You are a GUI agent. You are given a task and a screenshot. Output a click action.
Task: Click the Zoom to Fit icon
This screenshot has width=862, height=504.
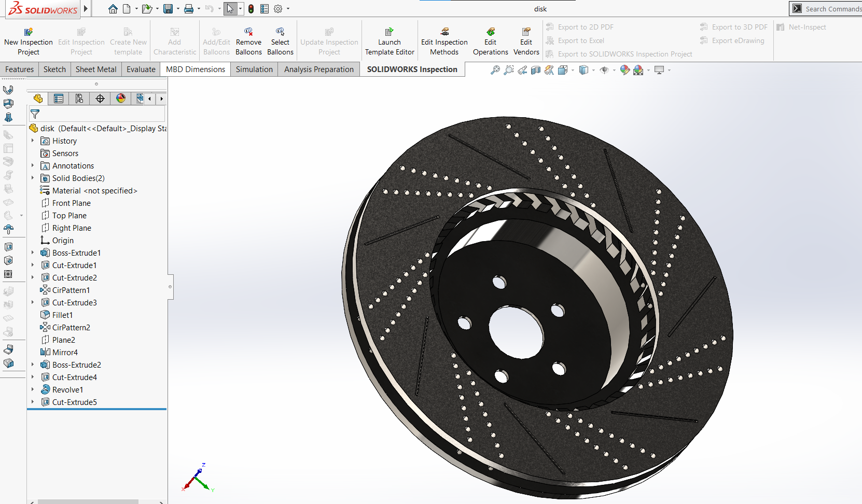[495, 70]
